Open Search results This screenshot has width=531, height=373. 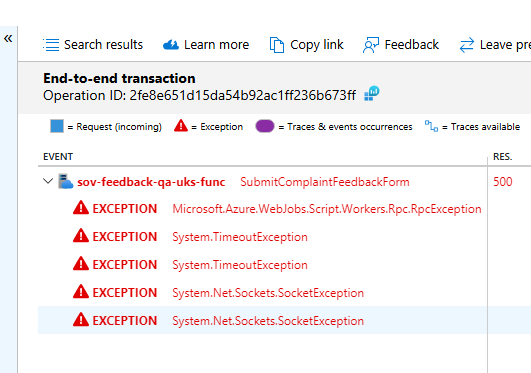[x=93, y=45]
